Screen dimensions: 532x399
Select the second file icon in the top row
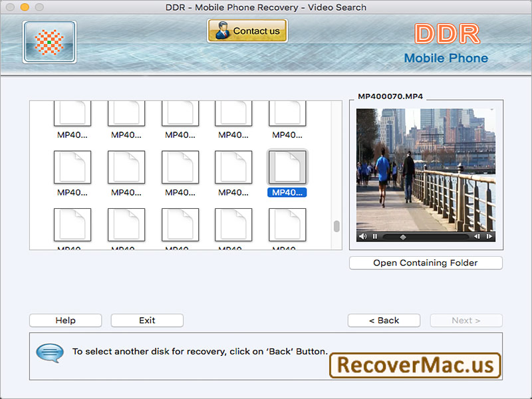(126, 113)
